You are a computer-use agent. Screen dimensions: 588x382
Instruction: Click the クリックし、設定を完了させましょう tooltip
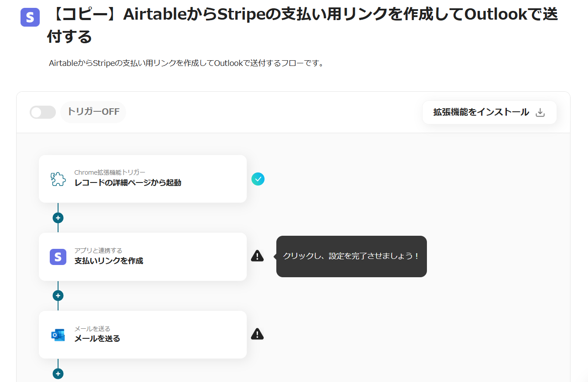351,256
